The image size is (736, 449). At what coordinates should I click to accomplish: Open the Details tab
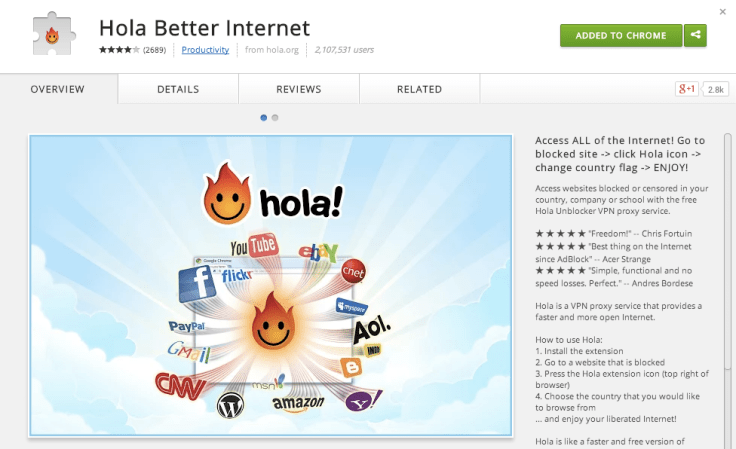(x=178, y=89)
